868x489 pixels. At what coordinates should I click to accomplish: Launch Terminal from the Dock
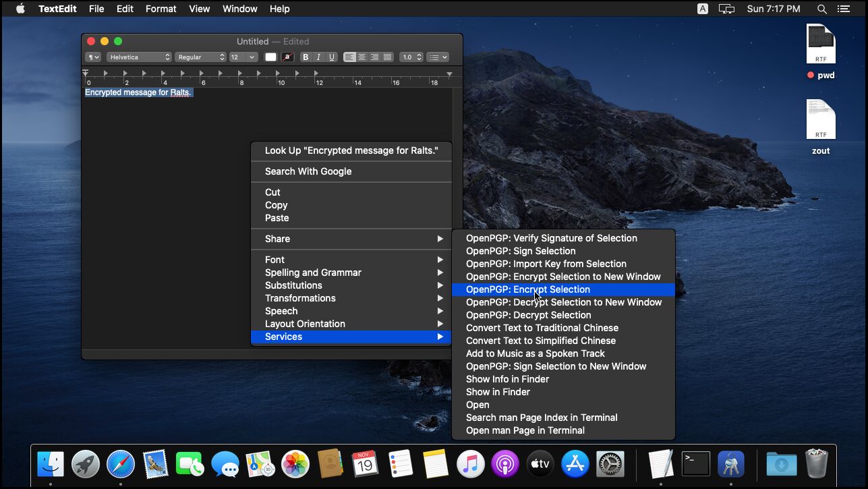pyautogui.click(x=695, y=464)
